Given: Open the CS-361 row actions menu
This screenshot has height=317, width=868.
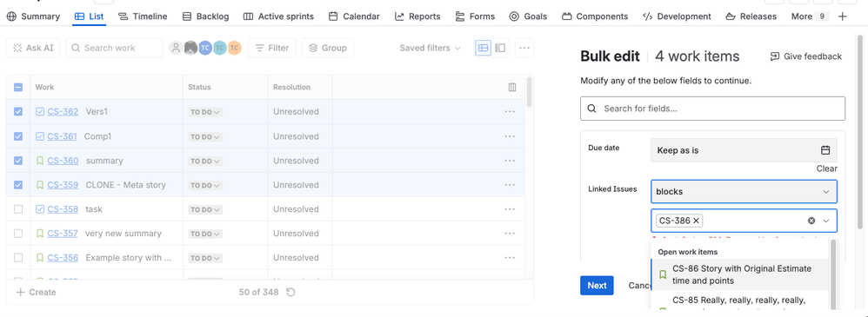Looking at the screenshot, I should [510, 136].
